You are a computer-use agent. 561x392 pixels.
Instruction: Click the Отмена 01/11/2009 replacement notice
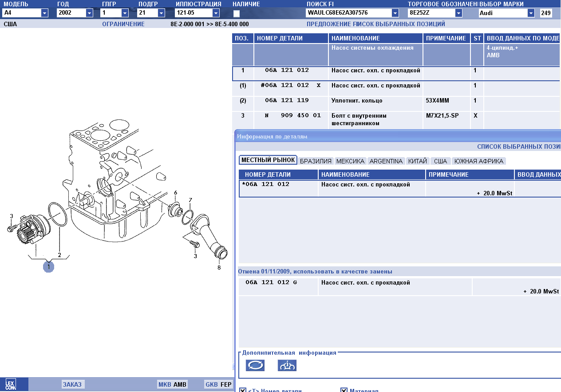pos(315,271)
